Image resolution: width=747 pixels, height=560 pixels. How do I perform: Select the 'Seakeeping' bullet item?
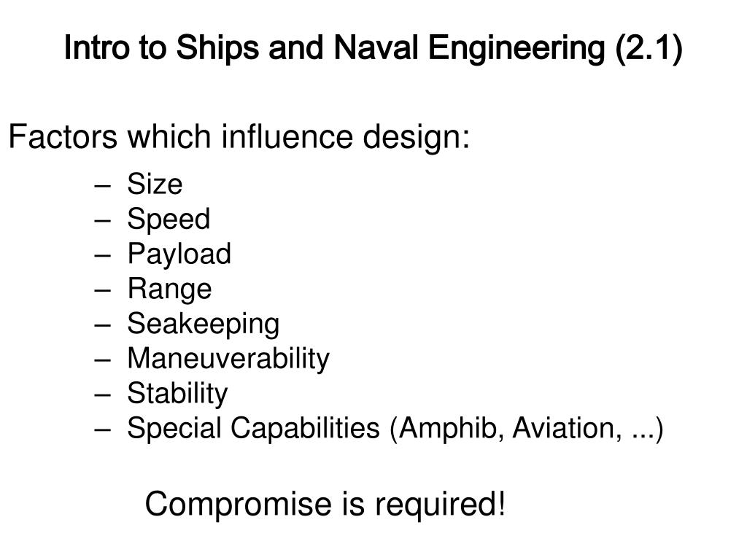pyautogui.click(x=204, y=324)
